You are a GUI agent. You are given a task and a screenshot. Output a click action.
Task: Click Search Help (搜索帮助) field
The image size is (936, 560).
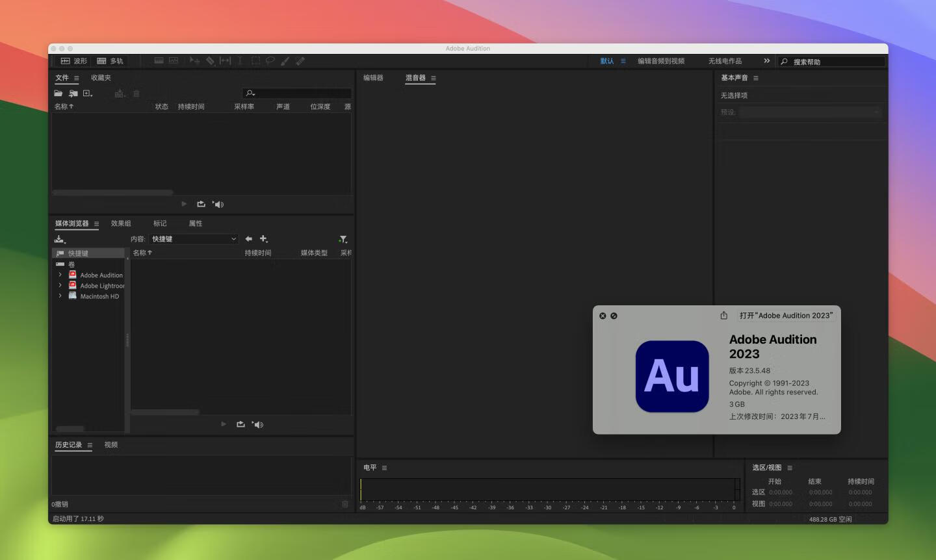(x=832, y=62)
